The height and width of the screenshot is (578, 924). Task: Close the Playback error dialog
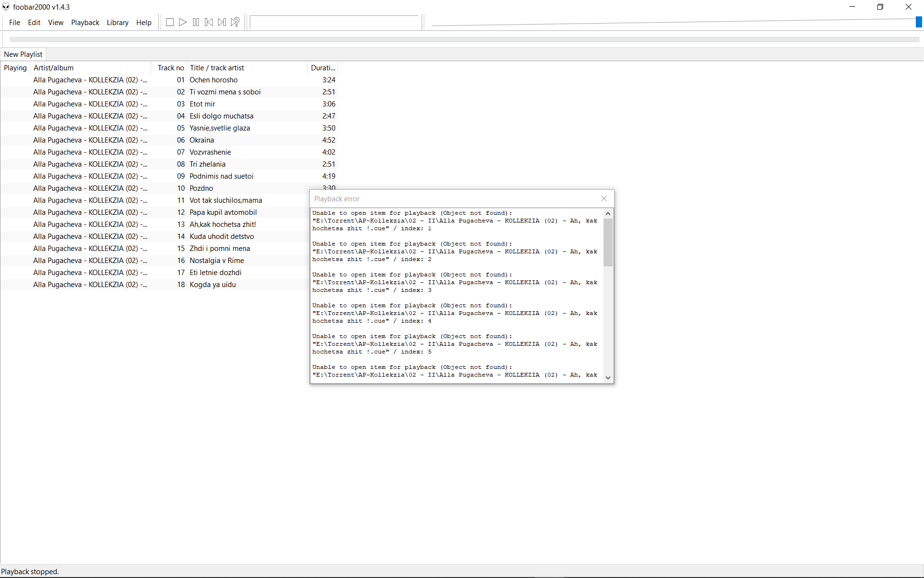click(x=604, y=198)
